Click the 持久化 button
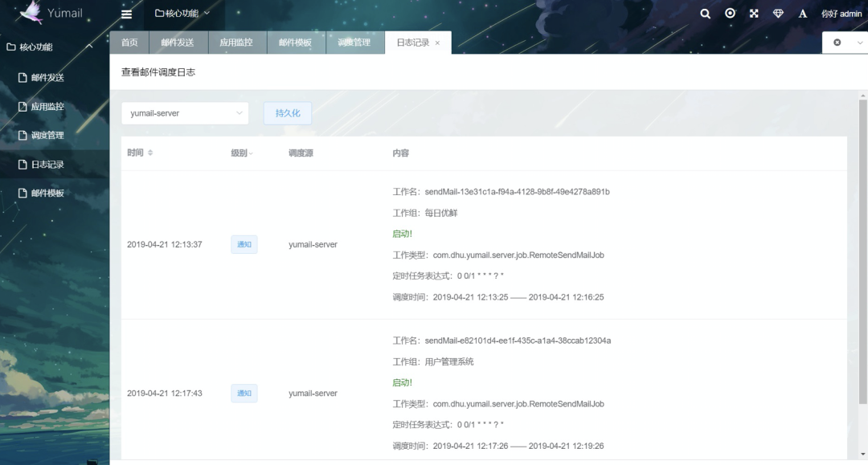This screenshot has height=465, width=868. pos(288,113)
